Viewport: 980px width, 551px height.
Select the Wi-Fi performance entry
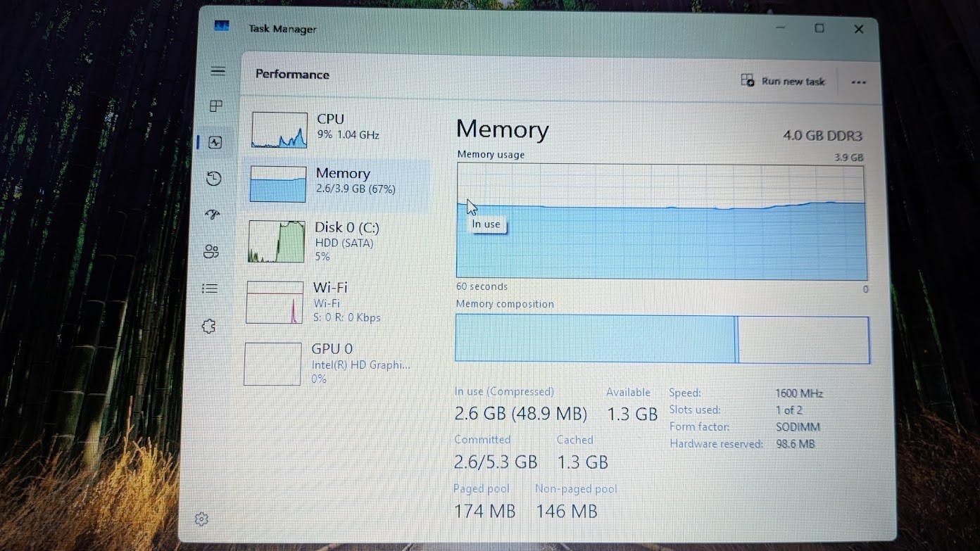[x=334, y=302]
